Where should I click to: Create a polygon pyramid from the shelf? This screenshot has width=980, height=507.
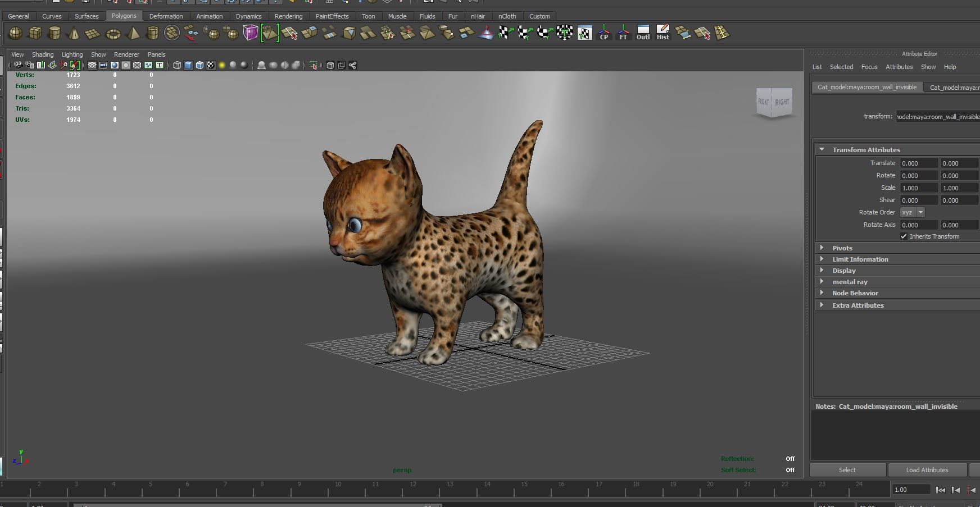(x=133, y=33)
